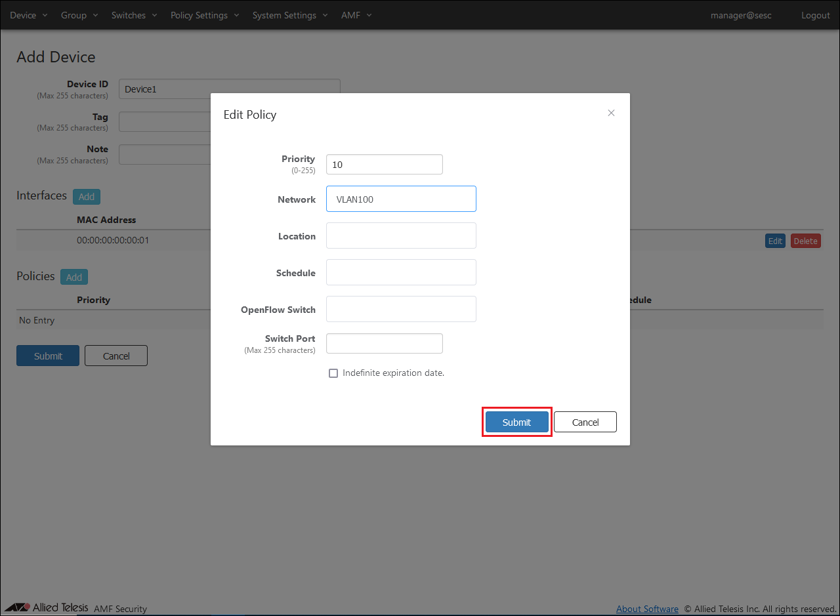Submit the Edit Policy dialog

click(x=516, y=422)
